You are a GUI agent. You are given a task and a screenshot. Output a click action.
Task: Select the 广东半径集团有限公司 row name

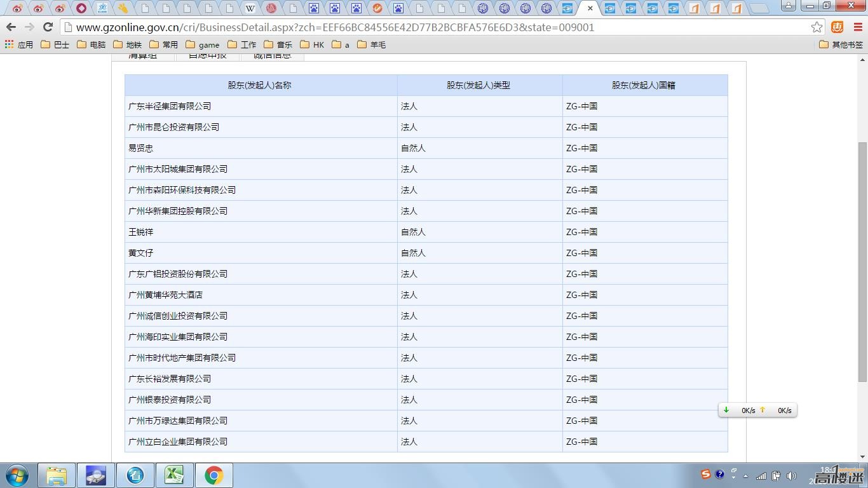[170, 106]
